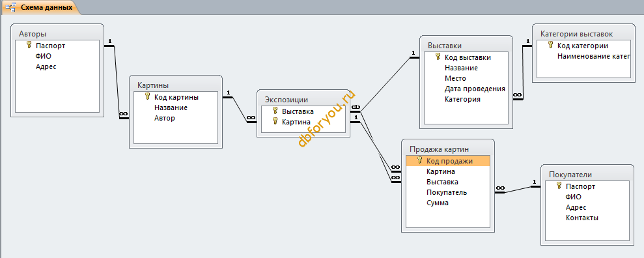Select the Схема данных tab

[40, 7]
